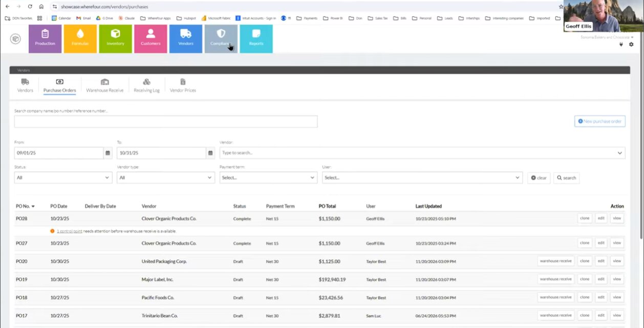Expand the User filter dropdown
Image resolution: width=644 pixels, height=328 pixels.
(422, 177)
